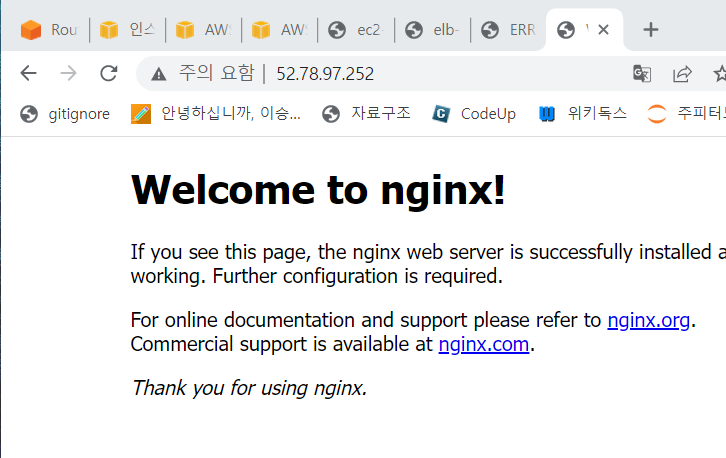Follow the nginx.com link
Screen dimensions: 726x458
tap(483, 344)
